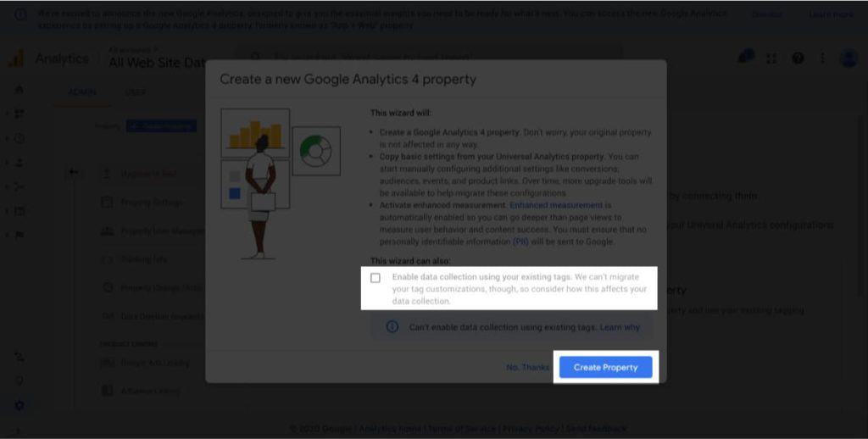Decline with the No, Thanks link
868x439 pixels.
[x=527, y=367]
